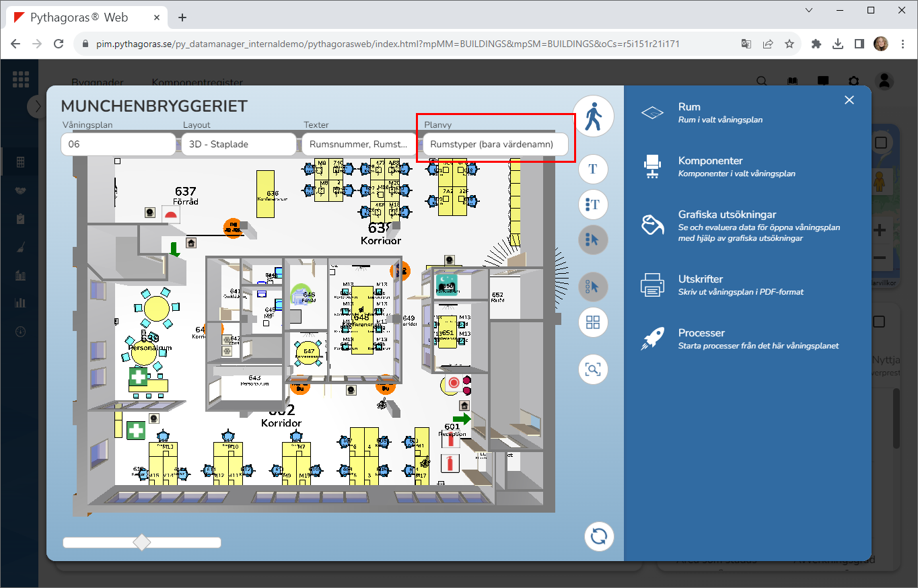Click the refresh rotate icon below the floor plan
The height and width of the screenshot is (588, 918).
point(598,536)
